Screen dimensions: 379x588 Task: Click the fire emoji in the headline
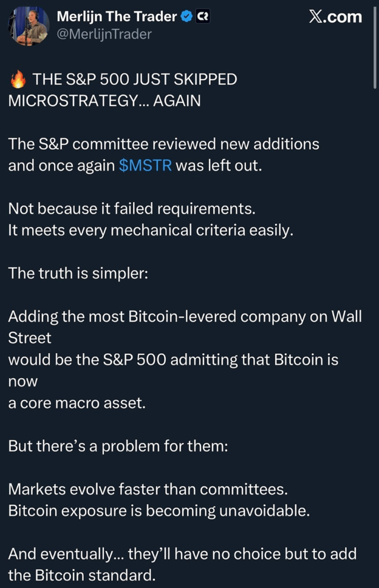18,80
